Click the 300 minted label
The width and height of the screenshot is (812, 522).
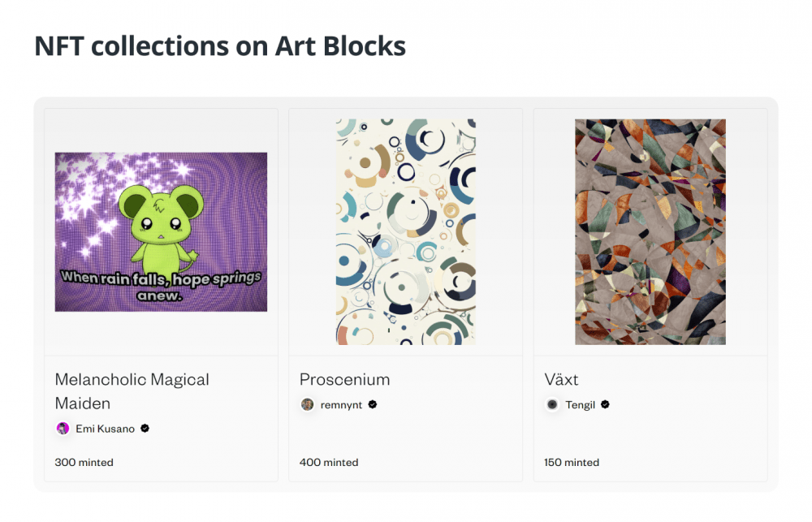click(x=84, y=463)
